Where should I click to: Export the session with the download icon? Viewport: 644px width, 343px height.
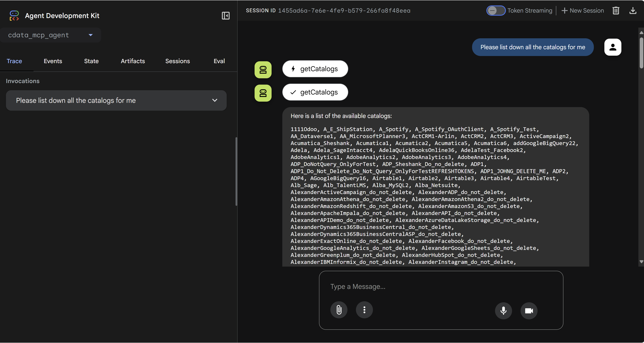click(633, 11)
